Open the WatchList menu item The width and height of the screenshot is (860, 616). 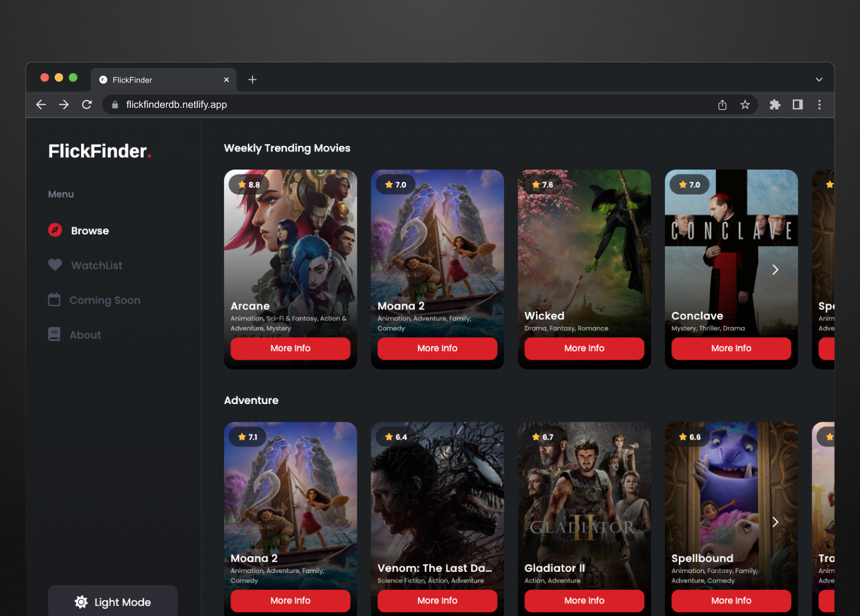coord(85,265)
